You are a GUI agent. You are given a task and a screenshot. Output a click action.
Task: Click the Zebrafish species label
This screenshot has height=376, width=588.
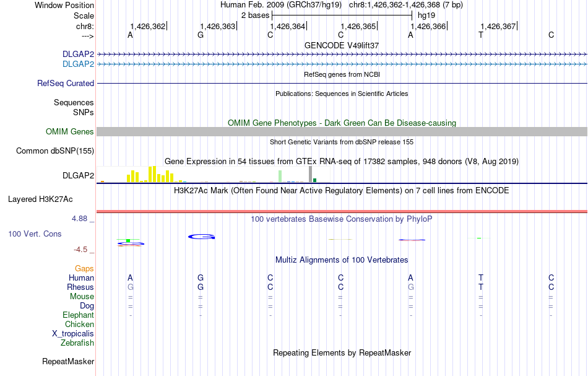click(x=77, y=343)
